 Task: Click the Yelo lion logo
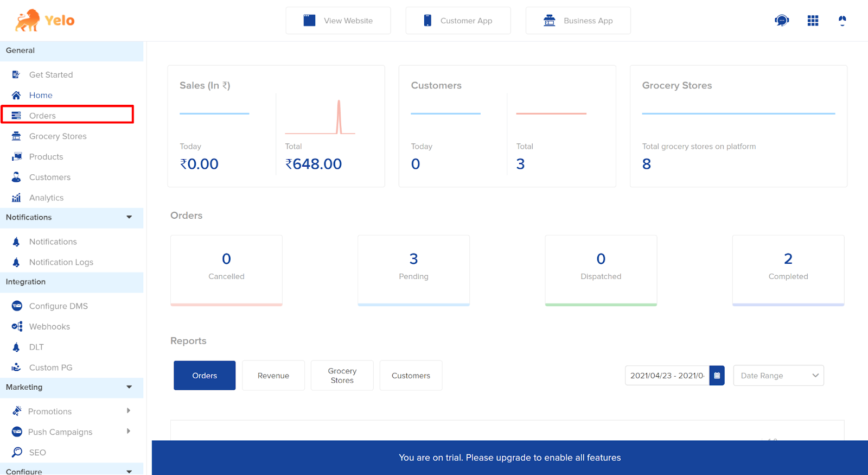point(28,21)
